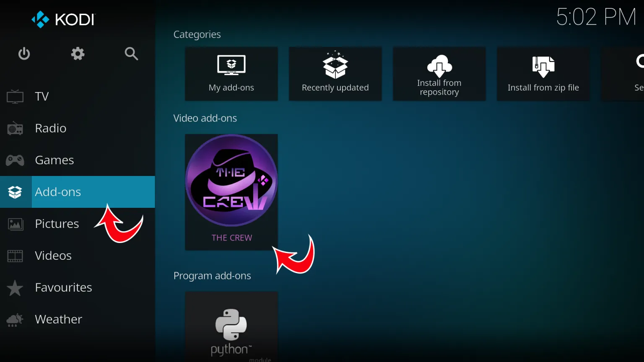Open the python module add-on
Image resolution: width=644 pixels, height=362 pixels.
tap(231, 327)
